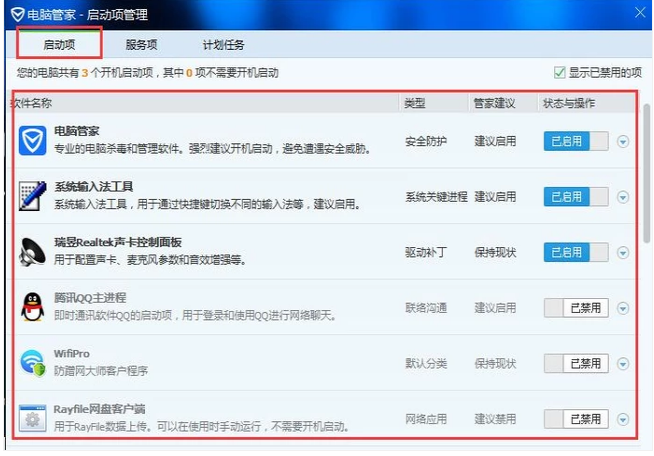Uncheck the 显示已禁用的项 checkbox

[x=560, y=73]
